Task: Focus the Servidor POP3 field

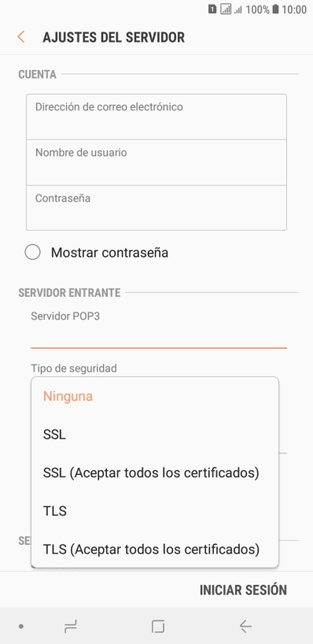Action: pyautogui.click(x=159, y=329)
